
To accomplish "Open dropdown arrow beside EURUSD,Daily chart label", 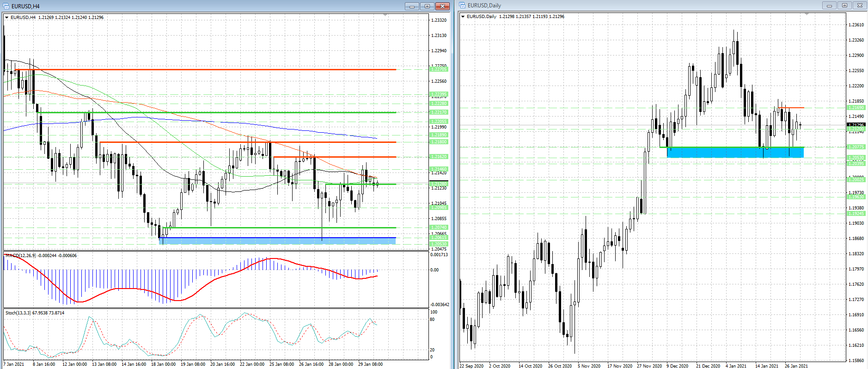I will (463, 17).
